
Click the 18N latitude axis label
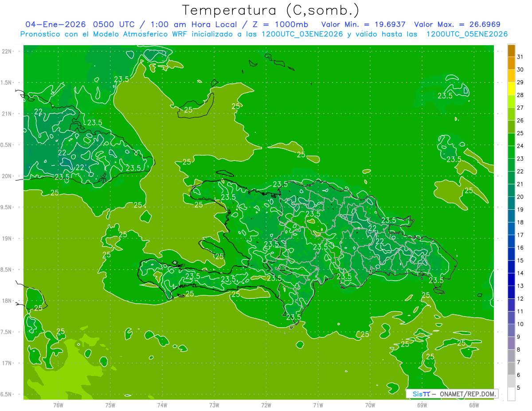(x=8, y=301)
